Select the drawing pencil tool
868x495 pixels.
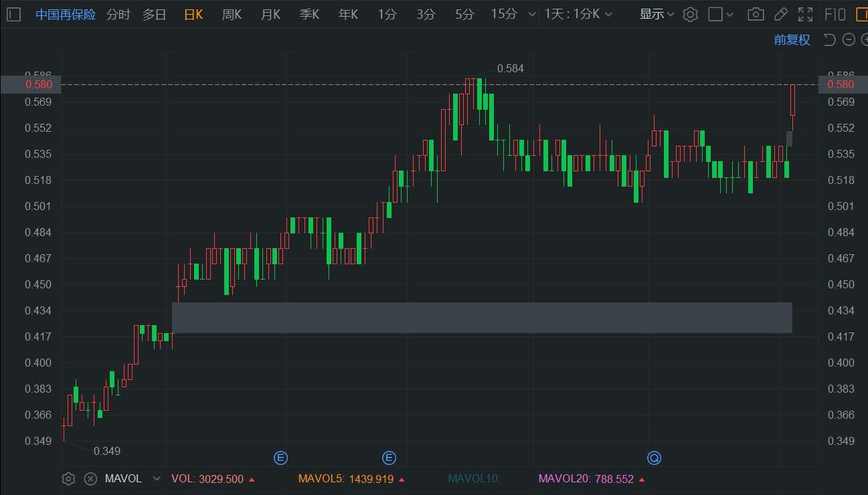pyautogui.click(x=780, y=14)
